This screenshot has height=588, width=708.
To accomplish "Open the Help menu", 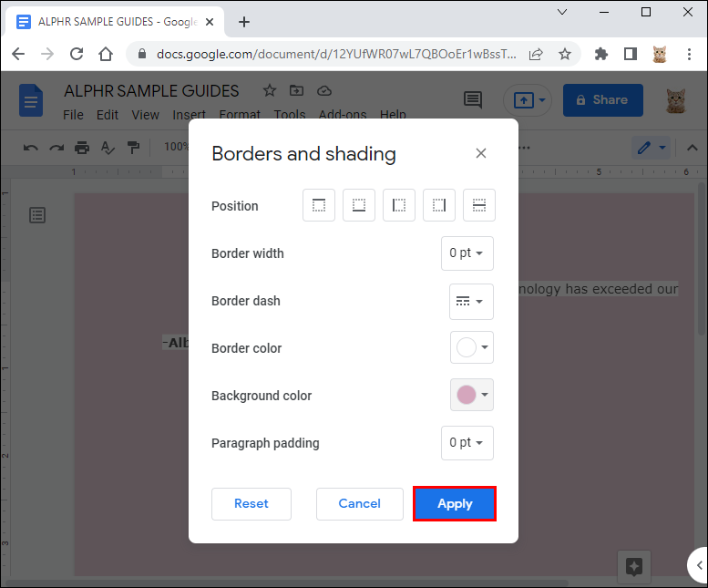I will click(x=393, y=115).
